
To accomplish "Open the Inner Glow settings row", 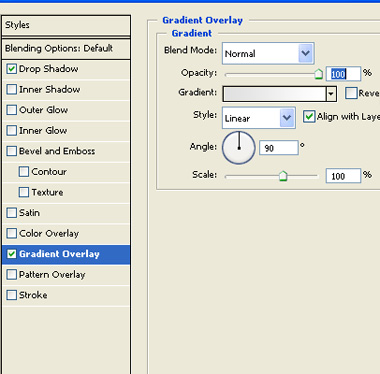I will click(66, 131).
